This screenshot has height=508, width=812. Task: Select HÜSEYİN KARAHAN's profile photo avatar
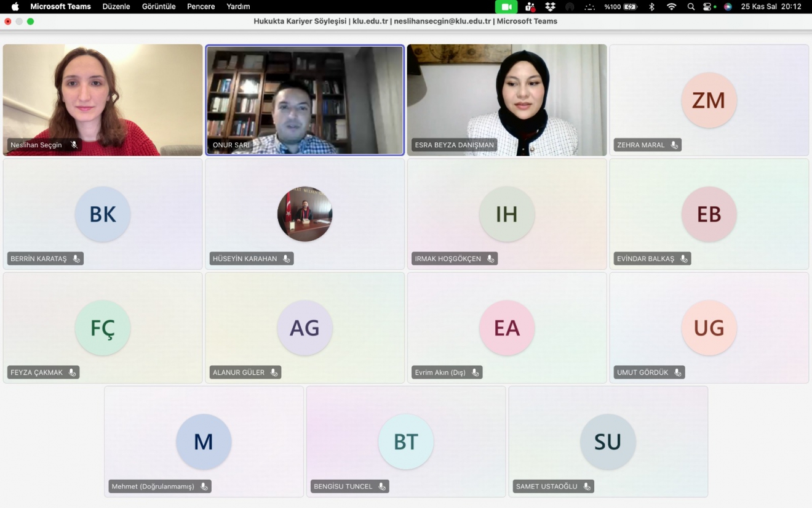[x=304, y=214]
